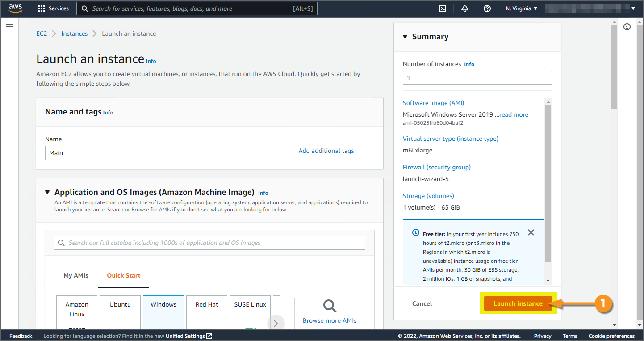Dismiss the Free tier notice
The width and height of the screenshot is (644, 341).
tap(531, 232)
